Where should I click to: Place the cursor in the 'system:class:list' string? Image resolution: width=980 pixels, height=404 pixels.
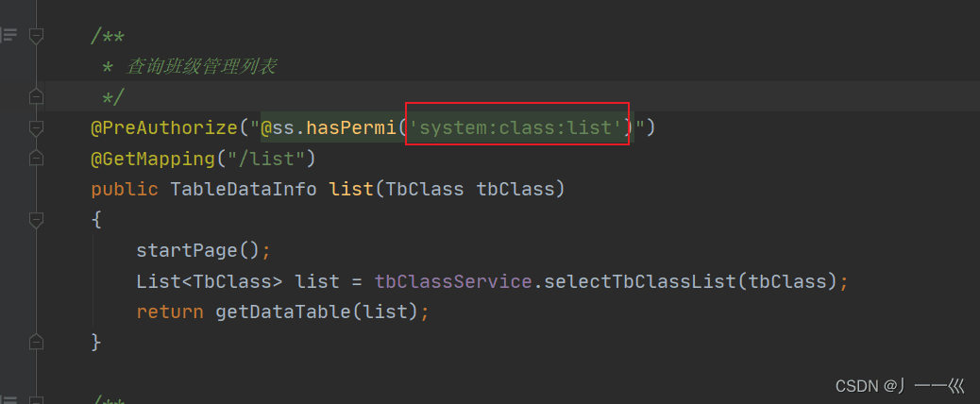[x=518, y=128]
